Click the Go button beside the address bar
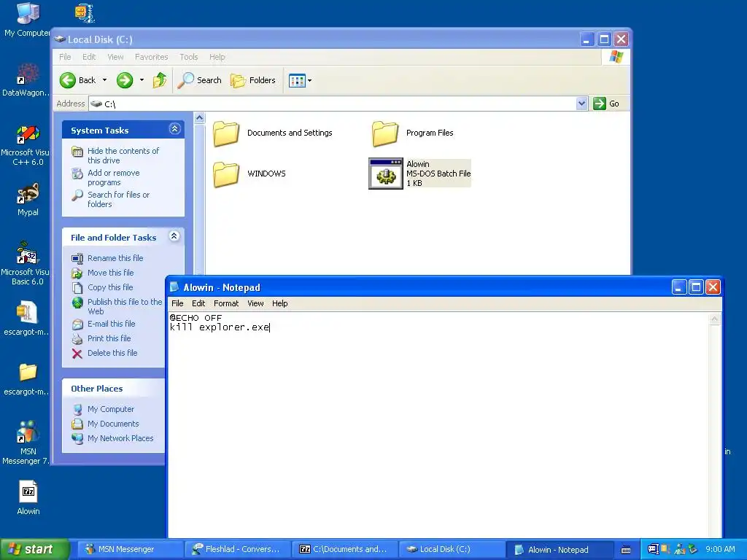The height and width of the screenshot is (560, 747). [606, 104]
